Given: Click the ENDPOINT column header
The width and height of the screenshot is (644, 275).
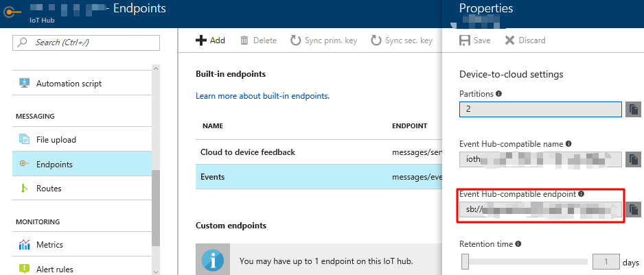Looking at the screenshot, I should tap(409, 126).
